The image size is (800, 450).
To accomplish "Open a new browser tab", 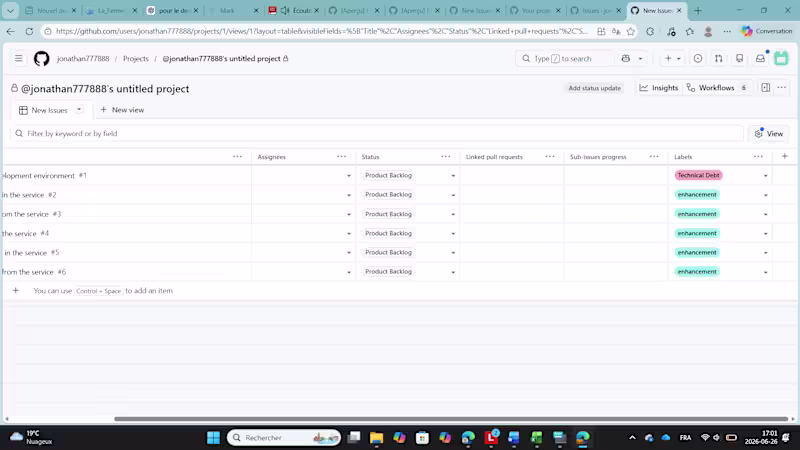I will coord(698,10).
